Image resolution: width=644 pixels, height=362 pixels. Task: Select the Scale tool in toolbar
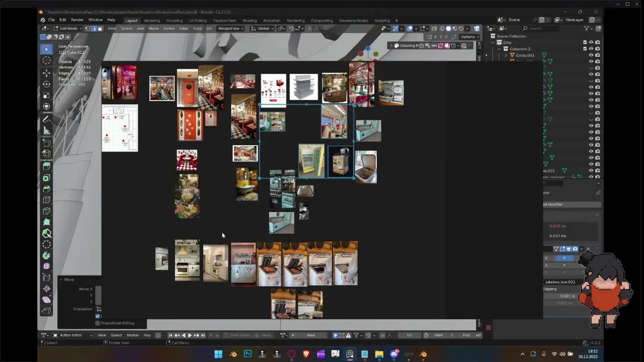(x=46, y=96)
